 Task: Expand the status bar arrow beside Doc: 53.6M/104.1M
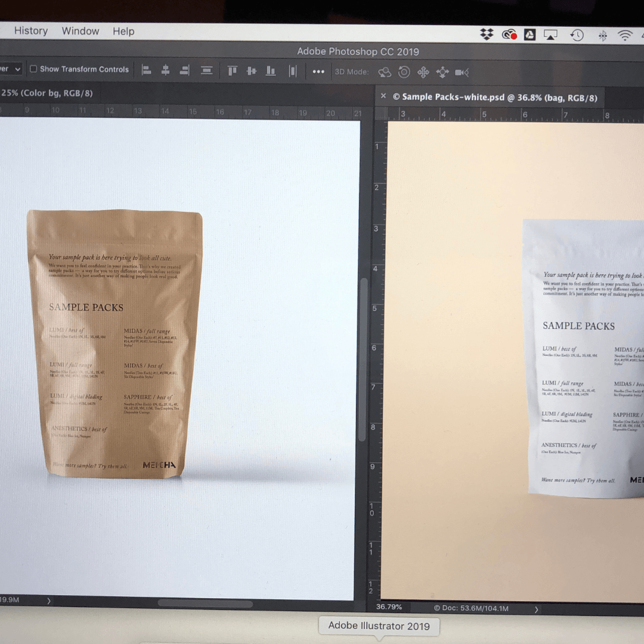pyautogui.click(x=536, y=609)
